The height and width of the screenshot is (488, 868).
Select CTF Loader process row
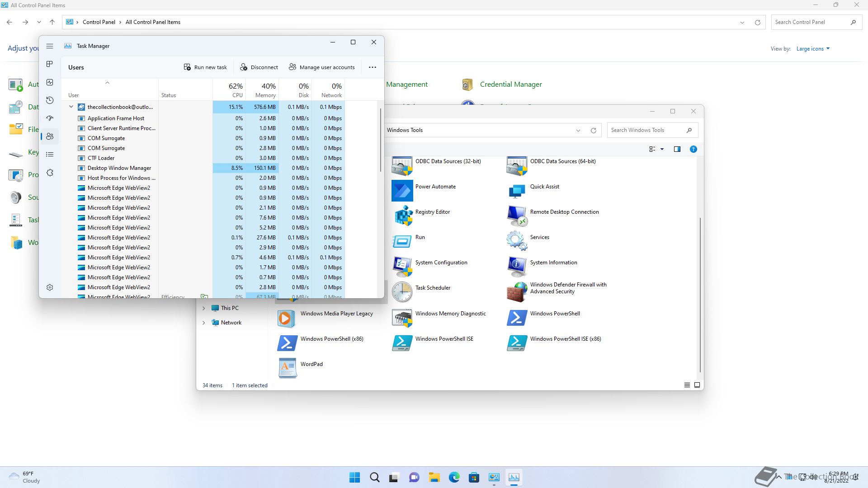coord(203,158)
